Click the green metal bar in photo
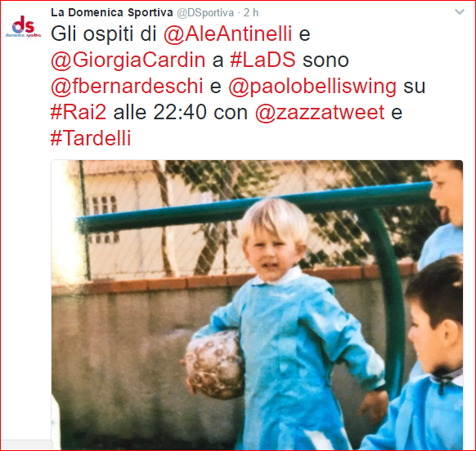 point(254,206)
